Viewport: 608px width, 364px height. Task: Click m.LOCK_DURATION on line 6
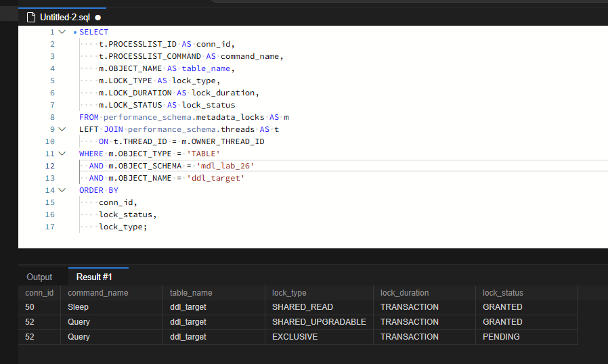click(135, 93)
